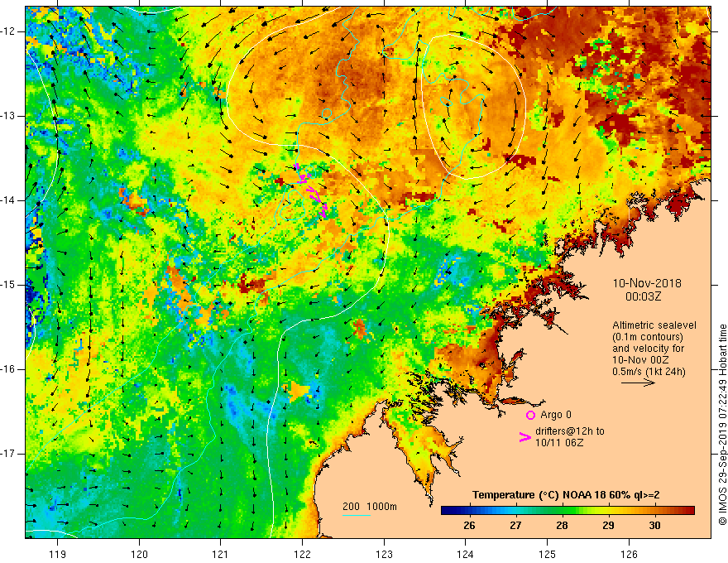The image size is (728, 563).
Task: Click the Argo 0 magenta circle legend marker
Action: tap(530, 415)
